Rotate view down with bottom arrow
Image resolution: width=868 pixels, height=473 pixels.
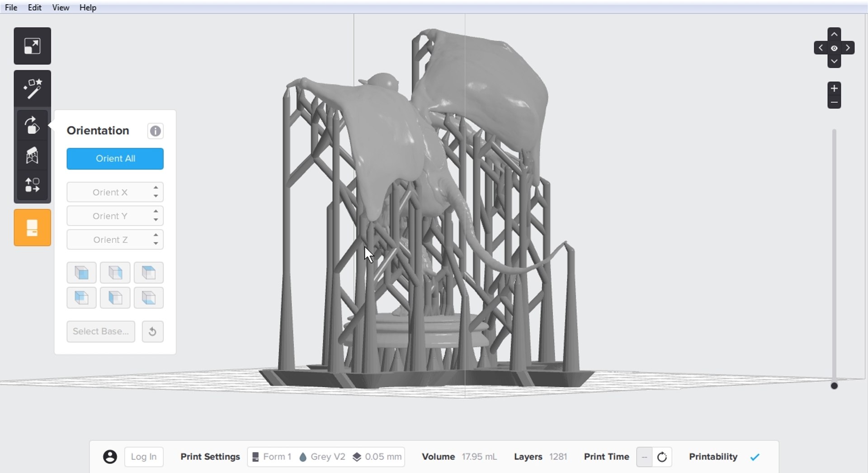coord(834,61)
